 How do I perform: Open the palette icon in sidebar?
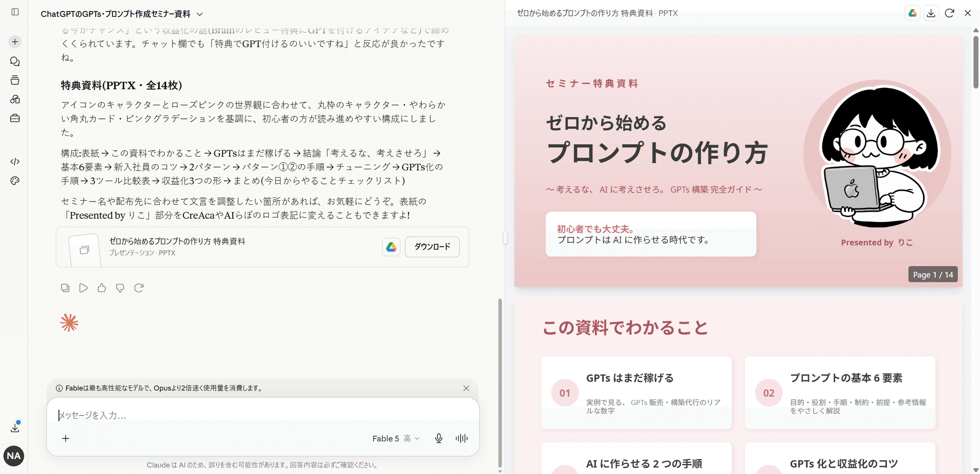(15, 181)
